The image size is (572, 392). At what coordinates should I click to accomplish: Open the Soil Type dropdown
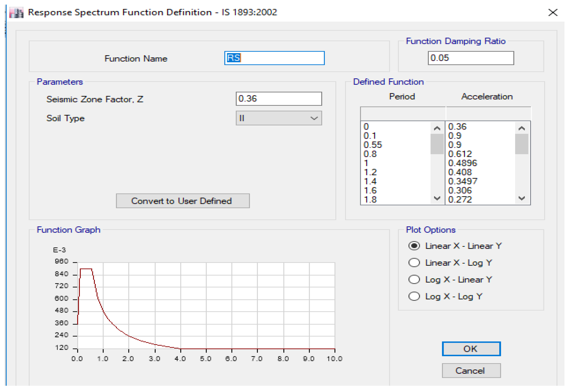pyautogui.click(x=279, y=118)
